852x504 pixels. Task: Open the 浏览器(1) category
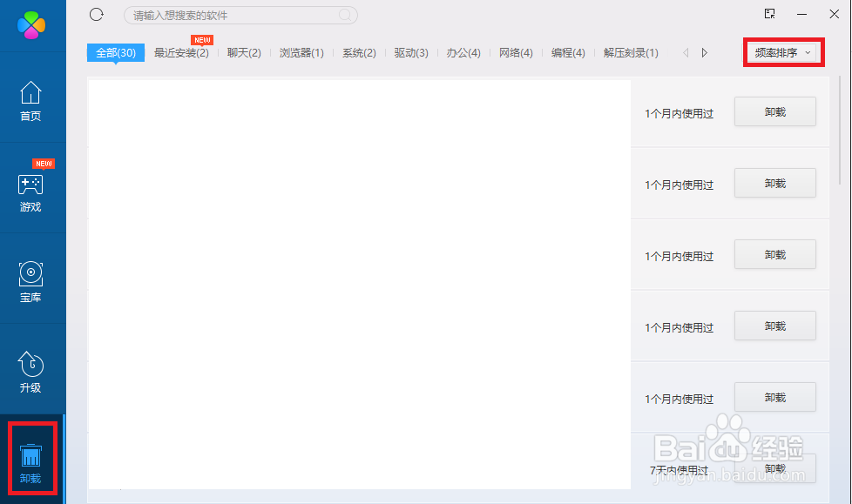(x=301, y=52)
